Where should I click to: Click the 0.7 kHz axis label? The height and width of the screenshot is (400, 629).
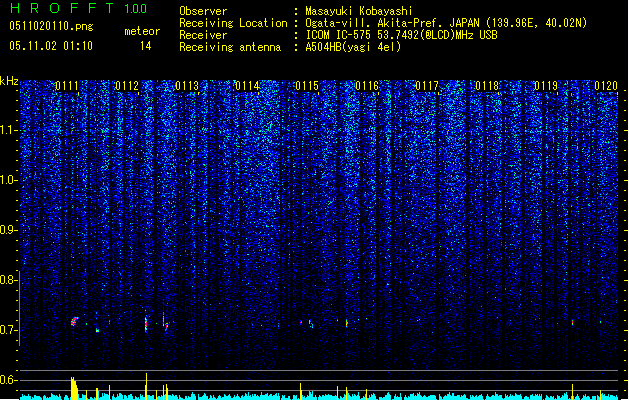tap(9, 330)
